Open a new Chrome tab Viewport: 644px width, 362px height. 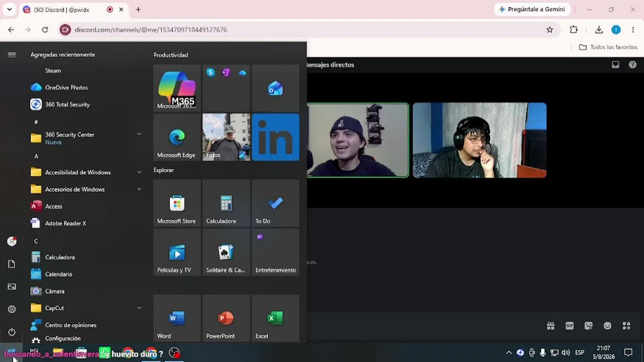138,10
